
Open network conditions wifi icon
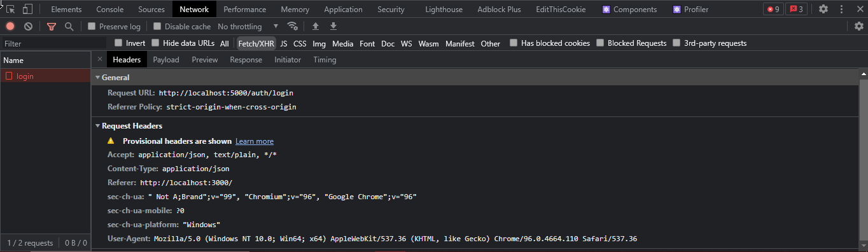[293, 26]
